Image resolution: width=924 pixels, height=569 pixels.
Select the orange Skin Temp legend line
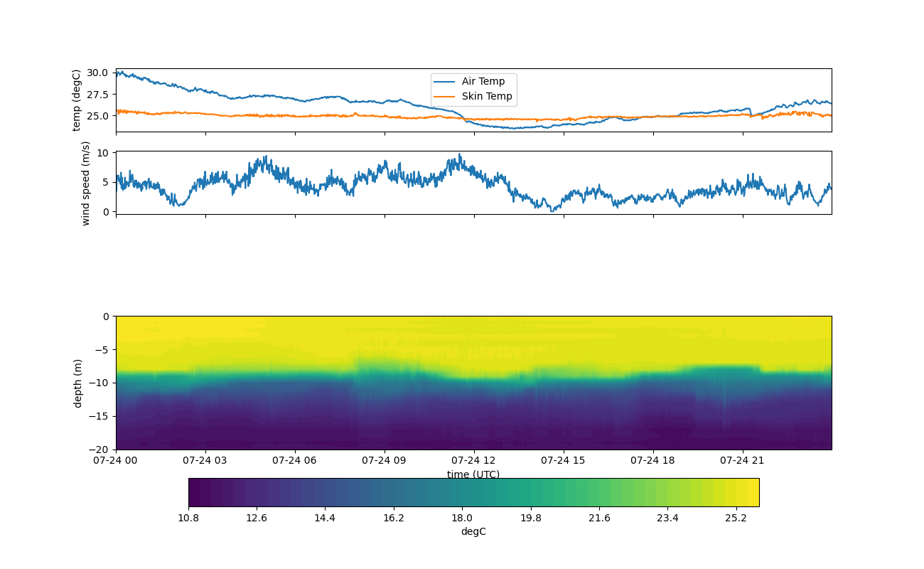click(446, 97)
